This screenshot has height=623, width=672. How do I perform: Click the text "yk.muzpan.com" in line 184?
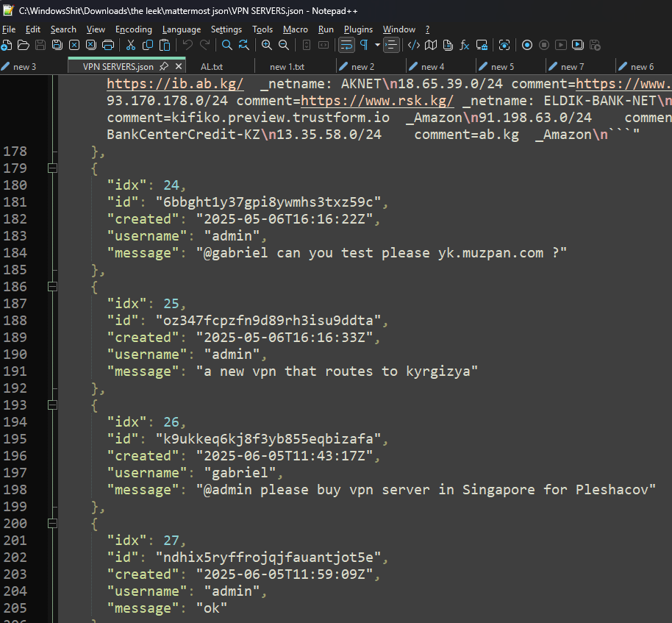[x=490, y=253]
